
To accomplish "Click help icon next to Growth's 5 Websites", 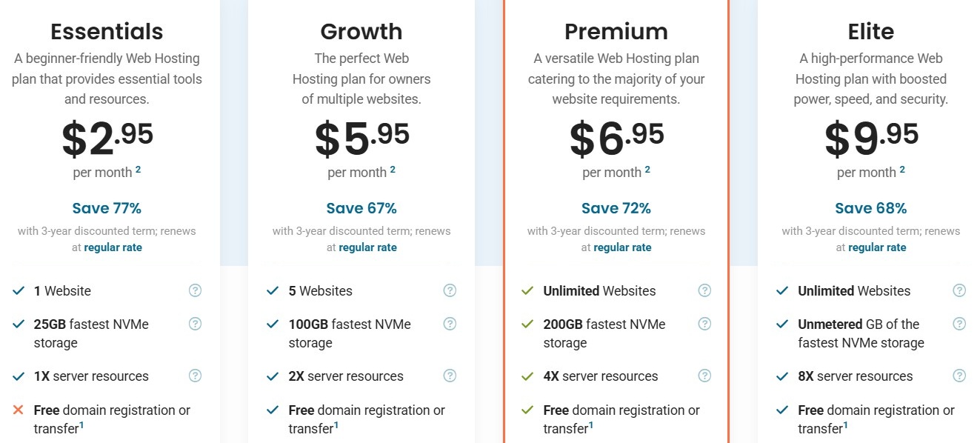I will click(x=450, y=290).
